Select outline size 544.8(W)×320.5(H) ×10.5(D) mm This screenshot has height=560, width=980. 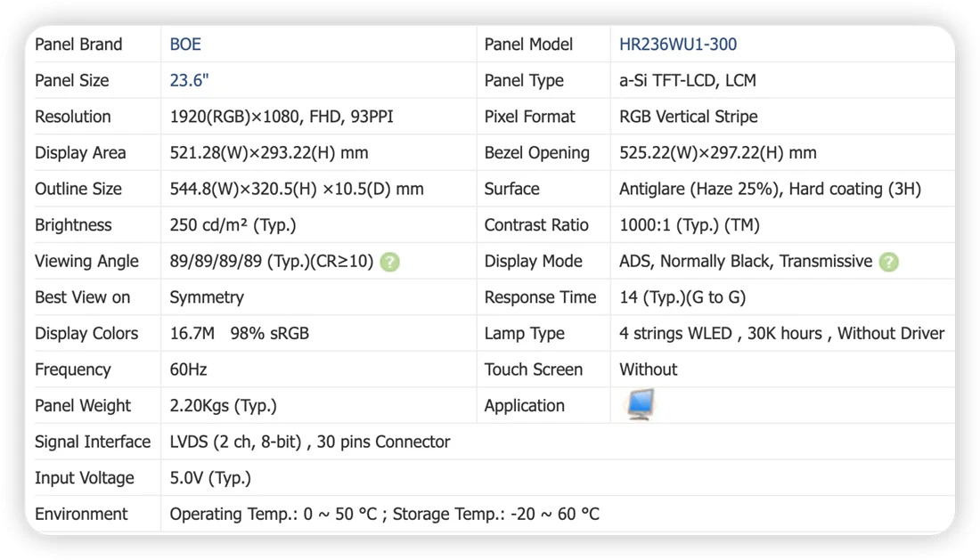(x=297, y=189)
